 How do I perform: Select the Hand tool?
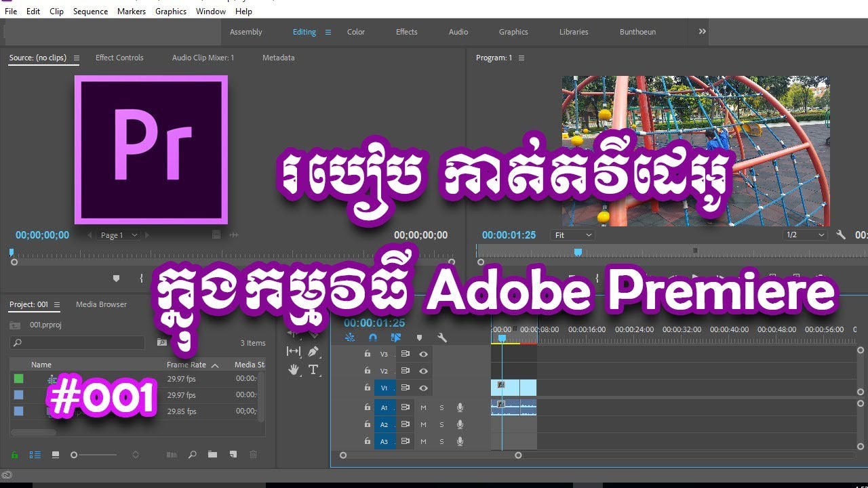point(294,369)
